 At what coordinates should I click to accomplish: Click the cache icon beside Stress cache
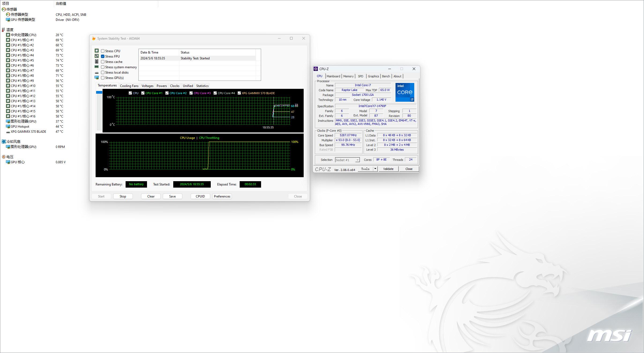click(x=97, y=62)
